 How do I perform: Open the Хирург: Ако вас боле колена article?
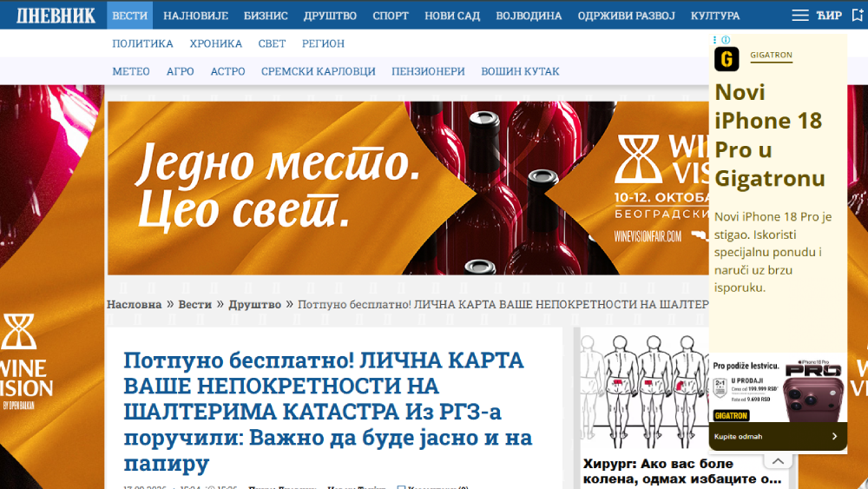coord(682,471)
